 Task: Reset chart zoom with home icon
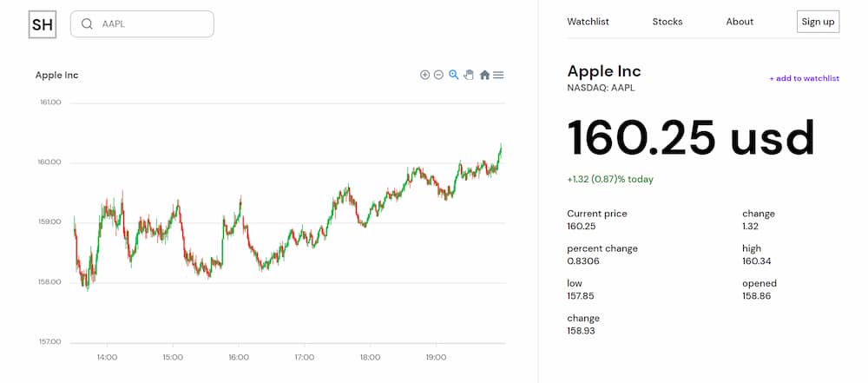click(484, 75)
